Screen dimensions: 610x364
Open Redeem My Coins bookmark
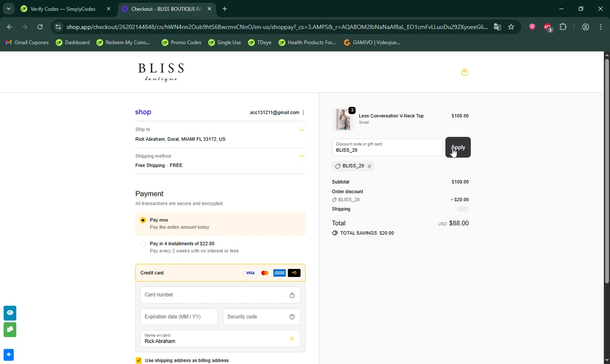click(x=123, y=42)
